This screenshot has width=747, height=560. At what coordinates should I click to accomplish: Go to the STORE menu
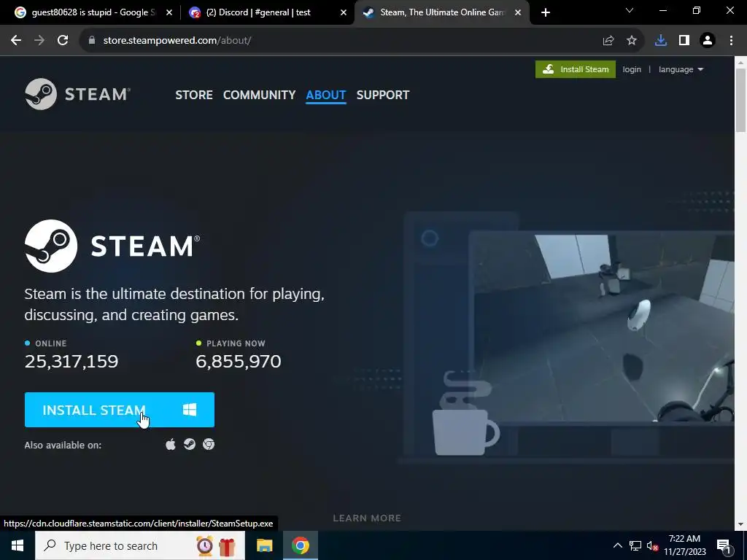point(194,95)
